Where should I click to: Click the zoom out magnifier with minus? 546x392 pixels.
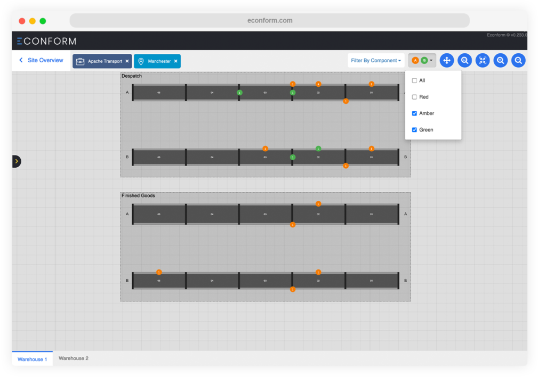(x=518, y=61)
